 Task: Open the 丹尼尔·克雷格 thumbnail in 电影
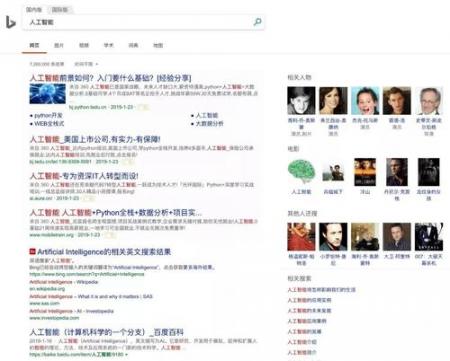tap(397, 172)
